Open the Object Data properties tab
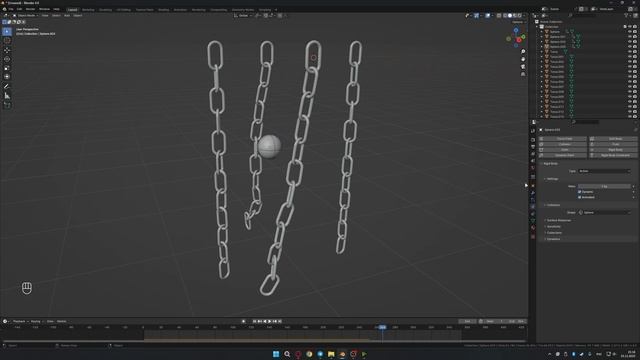Viewport: 640px width, 360px height. click(x=533, y=220)
